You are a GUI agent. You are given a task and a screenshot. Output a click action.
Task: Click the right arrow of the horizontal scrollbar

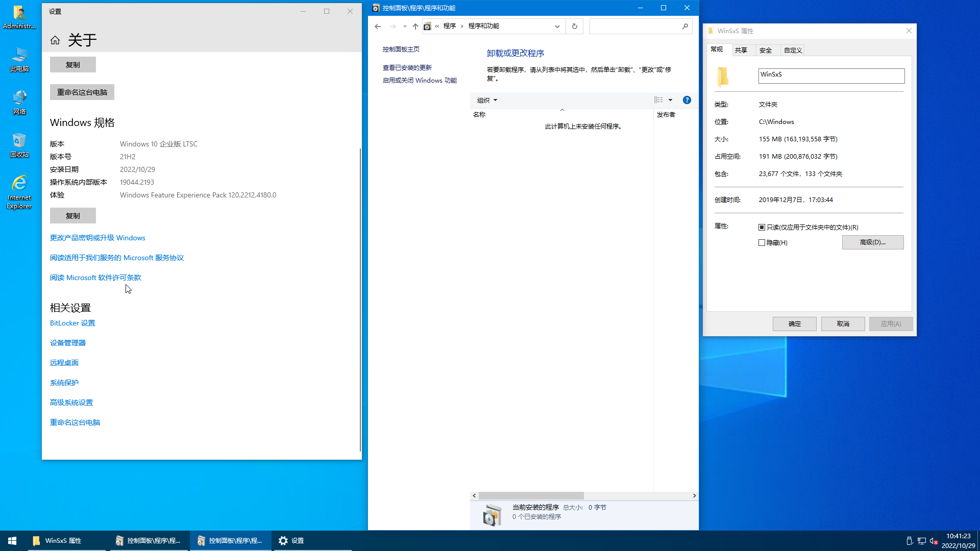point(694,496)
